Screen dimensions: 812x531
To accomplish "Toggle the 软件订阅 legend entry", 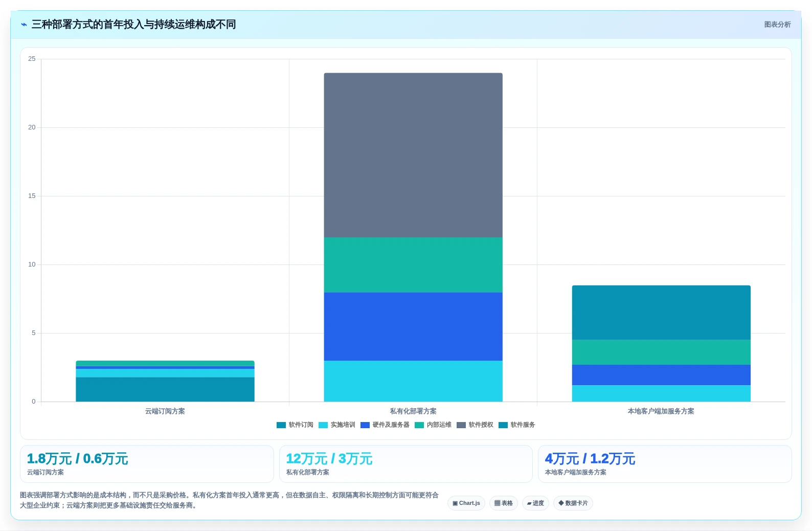I will [x=295, y=425].
